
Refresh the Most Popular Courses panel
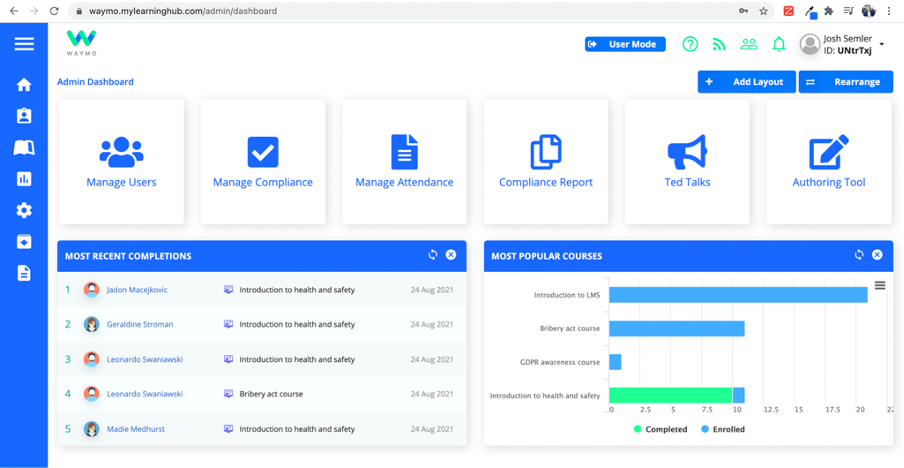pos(859,255)
